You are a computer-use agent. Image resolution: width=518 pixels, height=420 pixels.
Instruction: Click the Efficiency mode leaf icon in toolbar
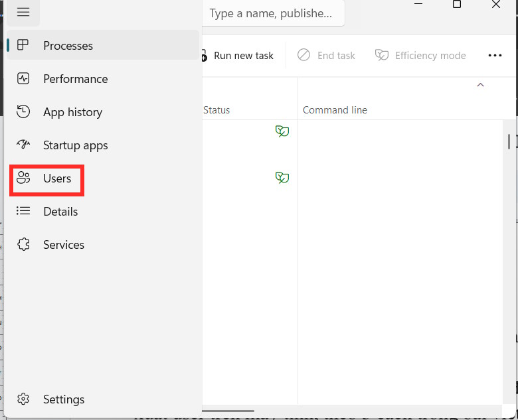pos(382,55)
